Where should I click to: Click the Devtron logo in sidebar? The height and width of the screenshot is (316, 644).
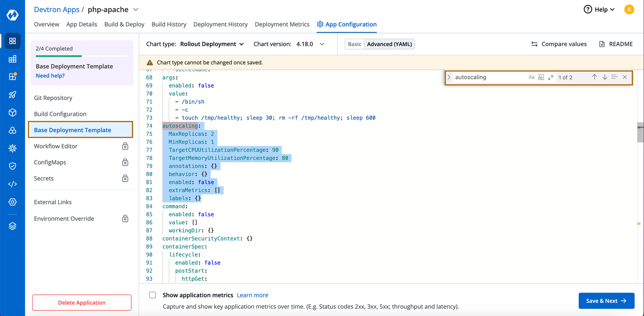coord(12,15)
